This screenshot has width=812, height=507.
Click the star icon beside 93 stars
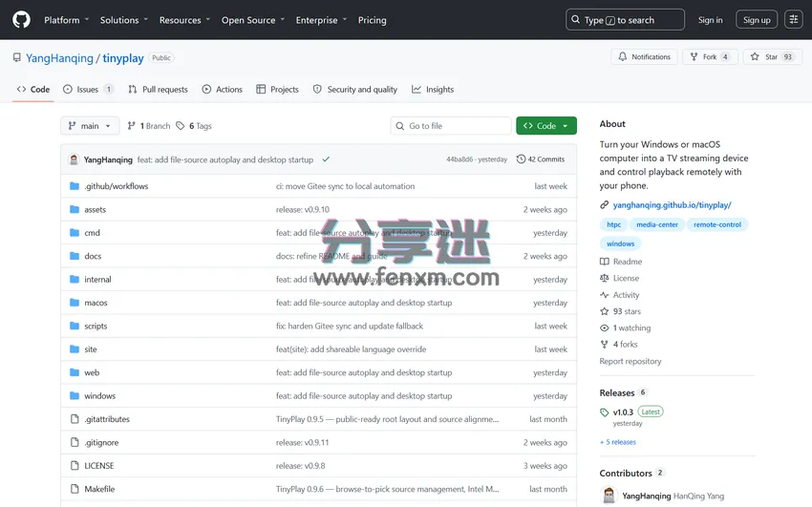point(605,311)
